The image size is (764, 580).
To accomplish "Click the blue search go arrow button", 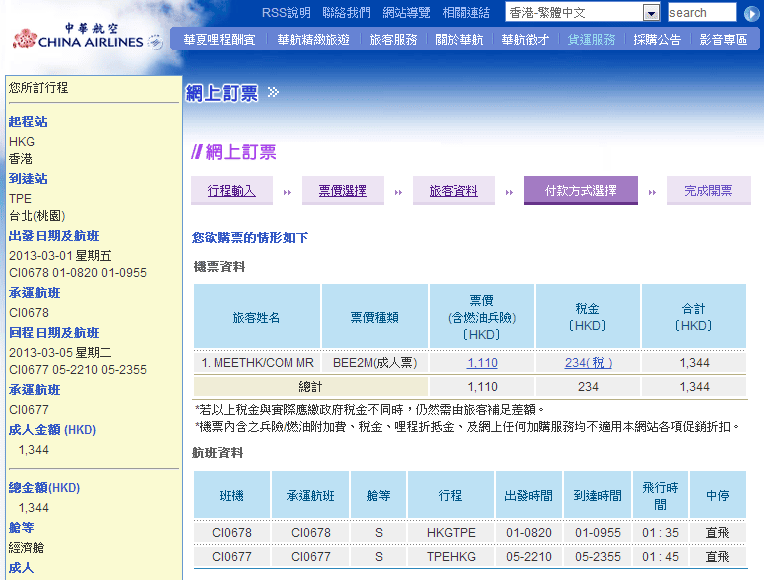I will pyautogui.click(x=752, y=13).
